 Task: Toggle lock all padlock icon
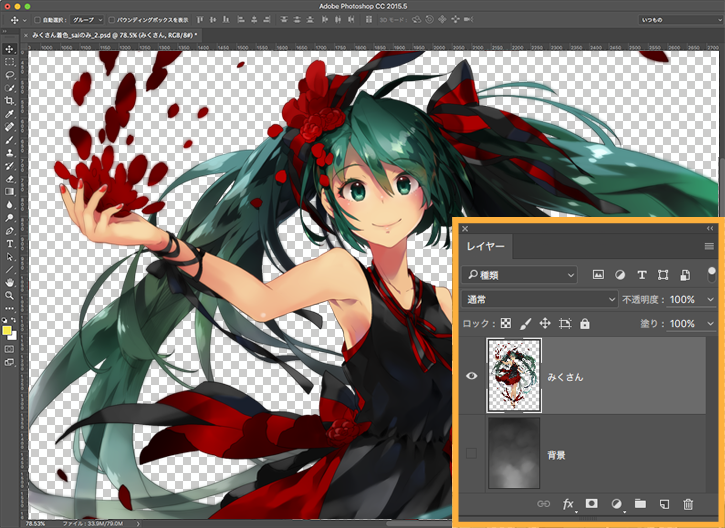[x=585, y=323]
